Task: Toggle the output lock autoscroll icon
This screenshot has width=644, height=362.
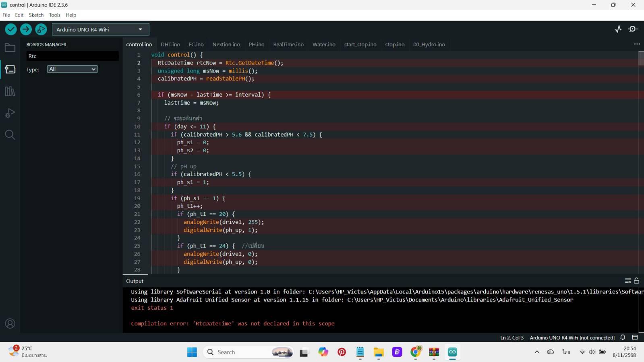Action: [x=637, y=281]
